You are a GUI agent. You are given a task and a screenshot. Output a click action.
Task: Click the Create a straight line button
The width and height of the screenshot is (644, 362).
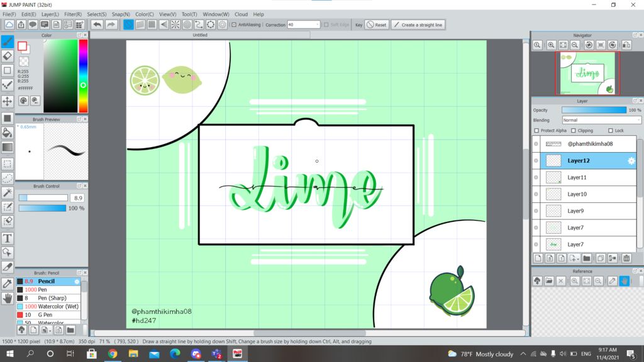[x=418, y=25]
